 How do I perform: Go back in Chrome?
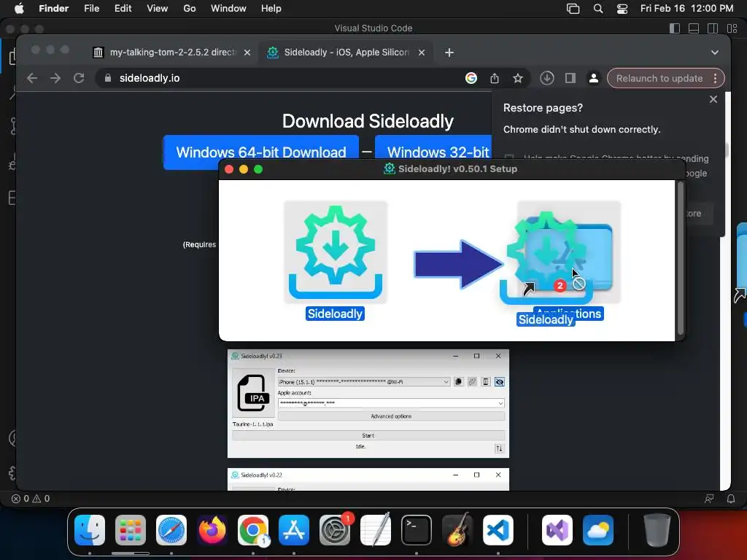tap(32, 78)
